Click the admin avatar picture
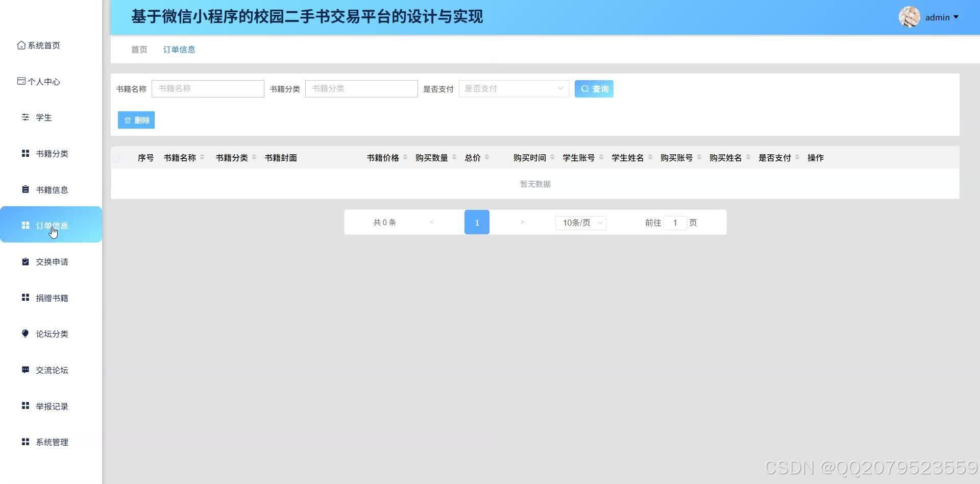Screen dimensions: 980x484 909,17
